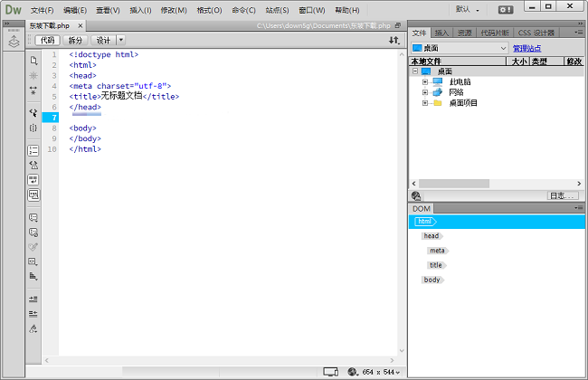Click the Open Documents icon in code toolbar
588x380 pixels.
(33, 61)
